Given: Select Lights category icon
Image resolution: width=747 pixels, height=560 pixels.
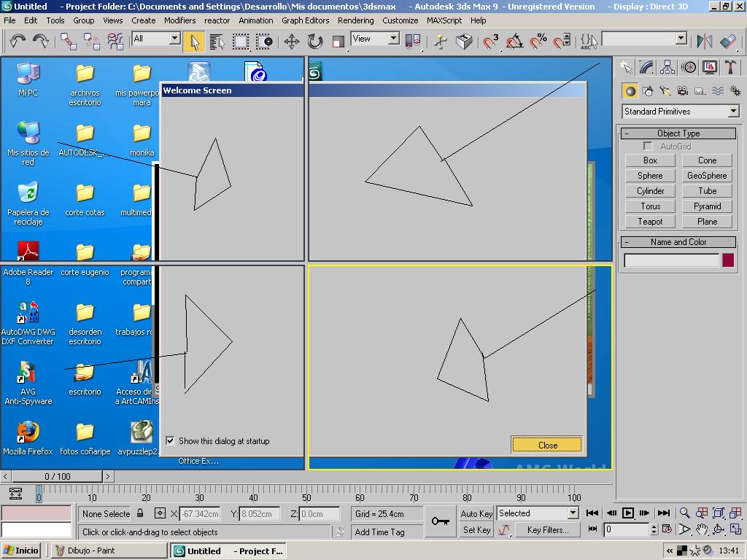Looking at the screenshot, I should 665,91.
